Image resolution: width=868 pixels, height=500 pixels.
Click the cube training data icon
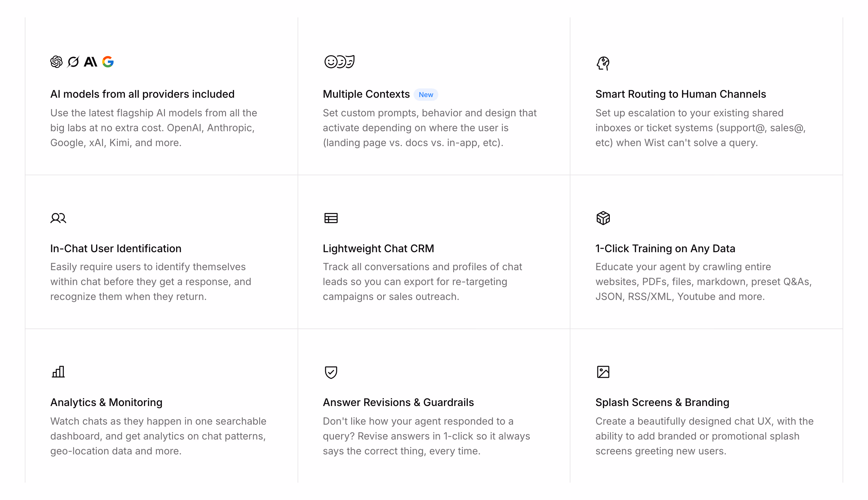coord(603,218)
